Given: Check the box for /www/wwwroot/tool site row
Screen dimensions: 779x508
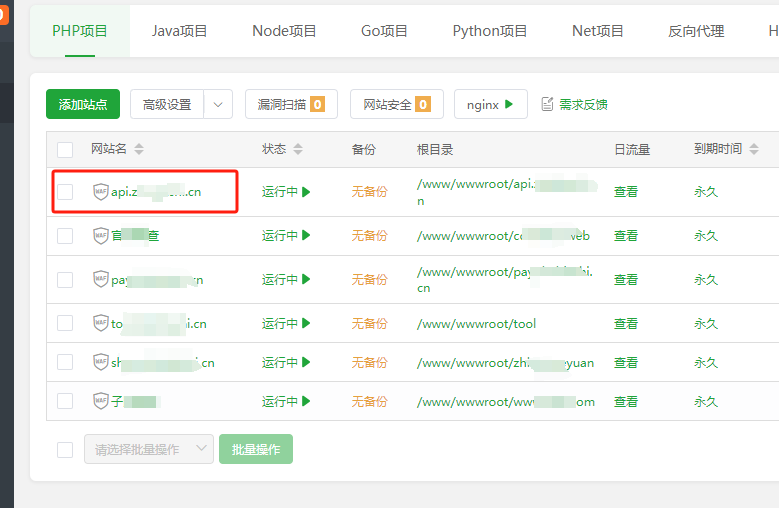Looking at the screenshot, I should [65, 323].
